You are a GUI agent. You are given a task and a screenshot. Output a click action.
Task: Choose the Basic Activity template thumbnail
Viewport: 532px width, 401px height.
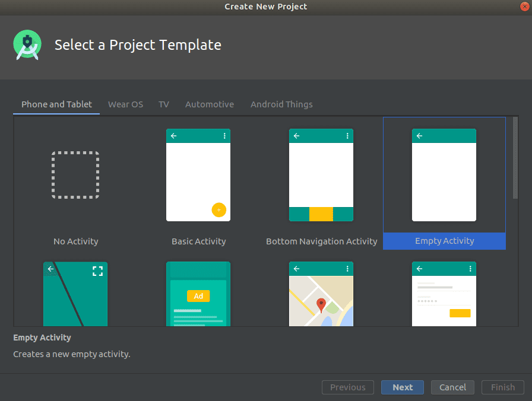pos(198,175)
